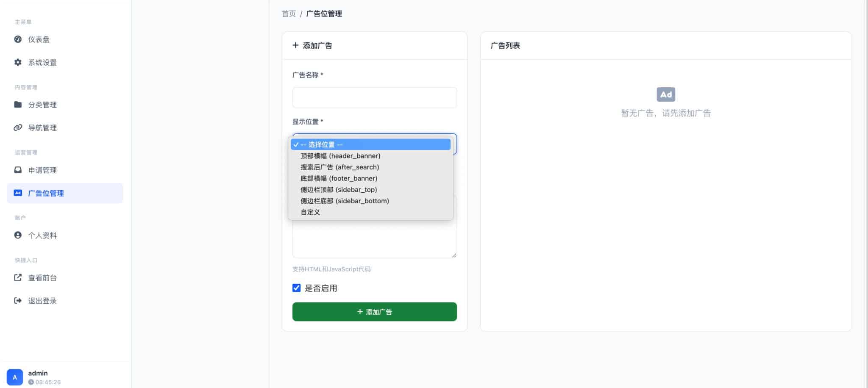Click the clock icon beside the time
868x388 pixels.
click(31, 382)
